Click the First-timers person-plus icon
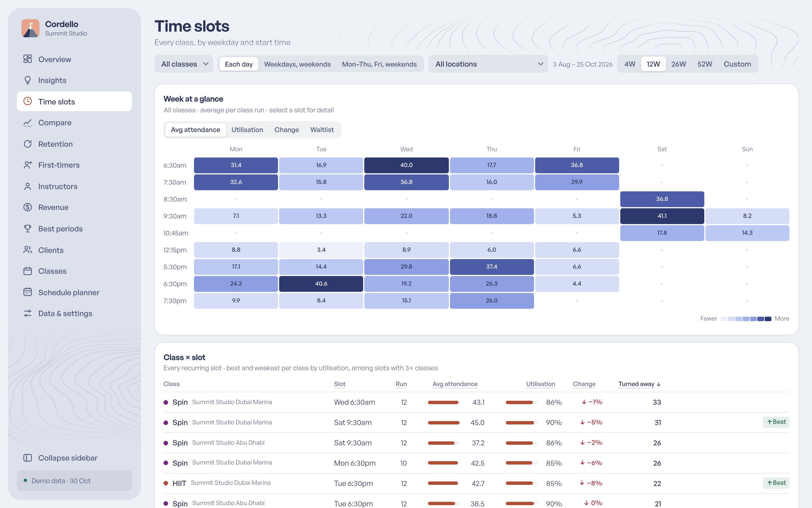The width and height of the screenshot is (812, 508). [x=28, y=165]
